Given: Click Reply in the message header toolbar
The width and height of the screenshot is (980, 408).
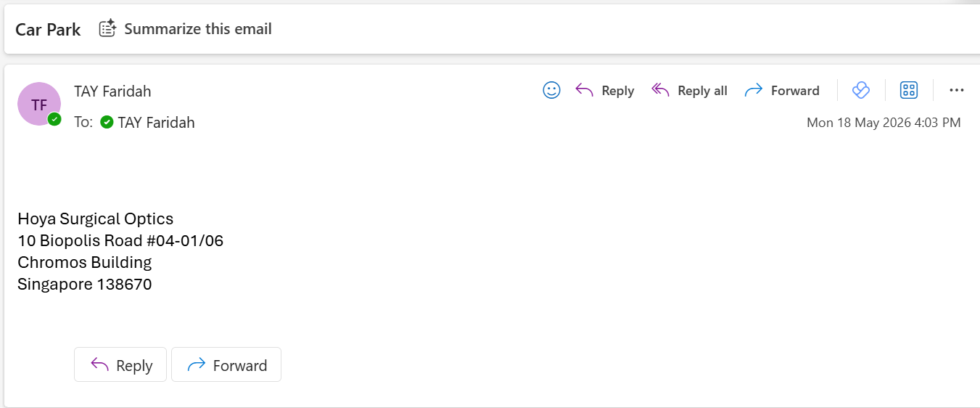Looking at the screenshot, I should click(605, 90).
